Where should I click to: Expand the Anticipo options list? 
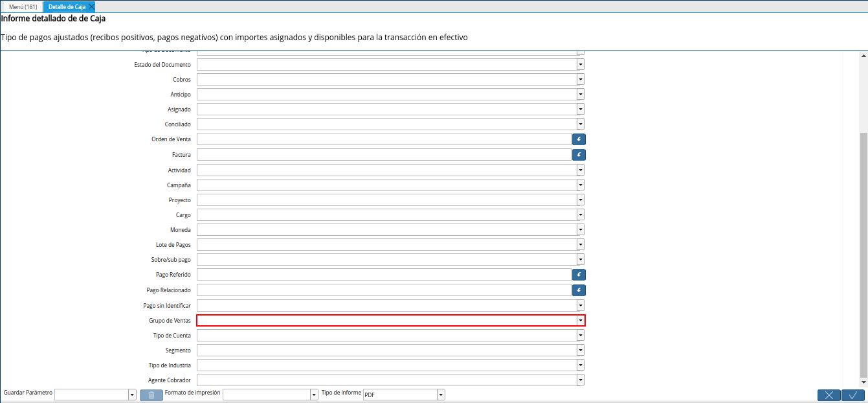click(580, 94)
